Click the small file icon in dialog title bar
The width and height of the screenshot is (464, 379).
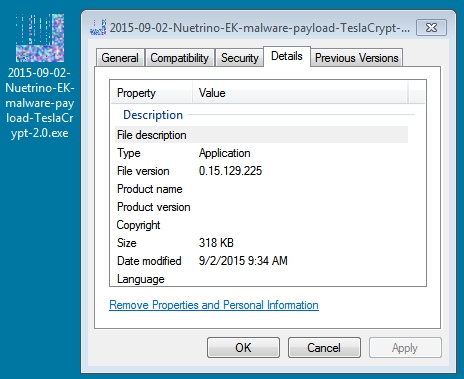98,27
